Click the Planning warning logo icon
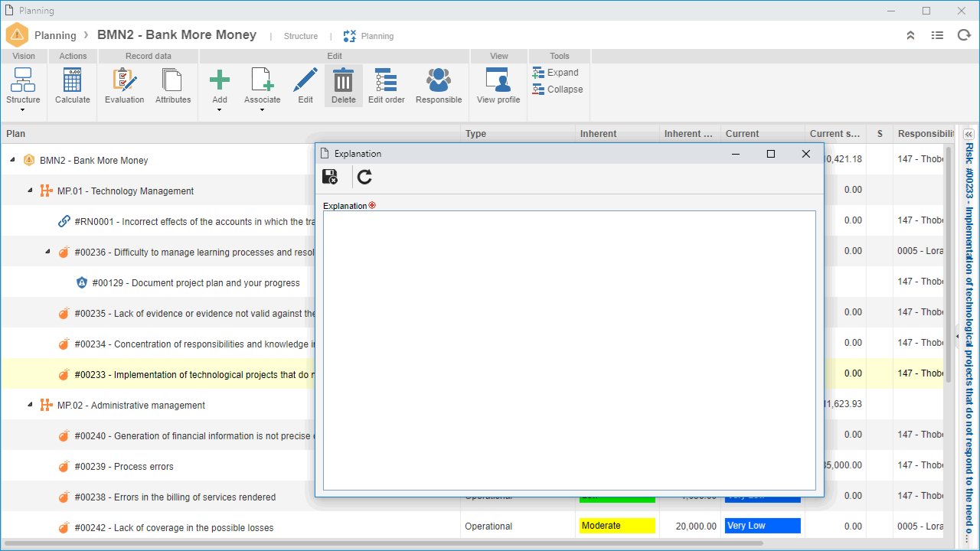The image size is (980, 551). point(17,35)
